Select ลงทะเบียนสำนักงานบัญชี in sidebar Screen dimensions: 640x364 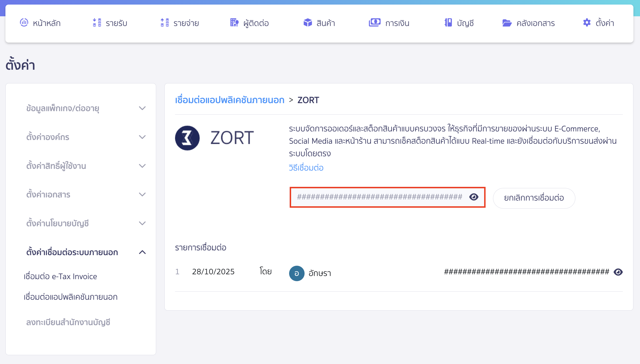coord(69,322)
